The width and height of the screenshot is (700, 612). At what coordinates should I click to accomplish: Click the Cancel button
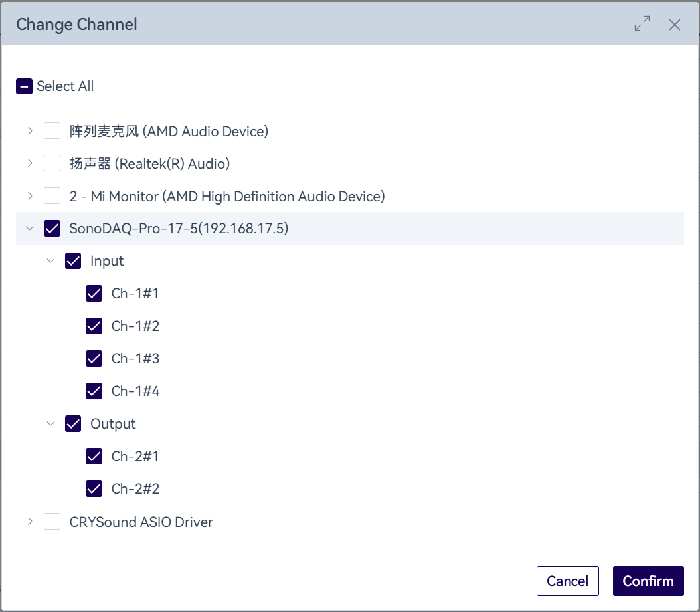coord(567,581)
